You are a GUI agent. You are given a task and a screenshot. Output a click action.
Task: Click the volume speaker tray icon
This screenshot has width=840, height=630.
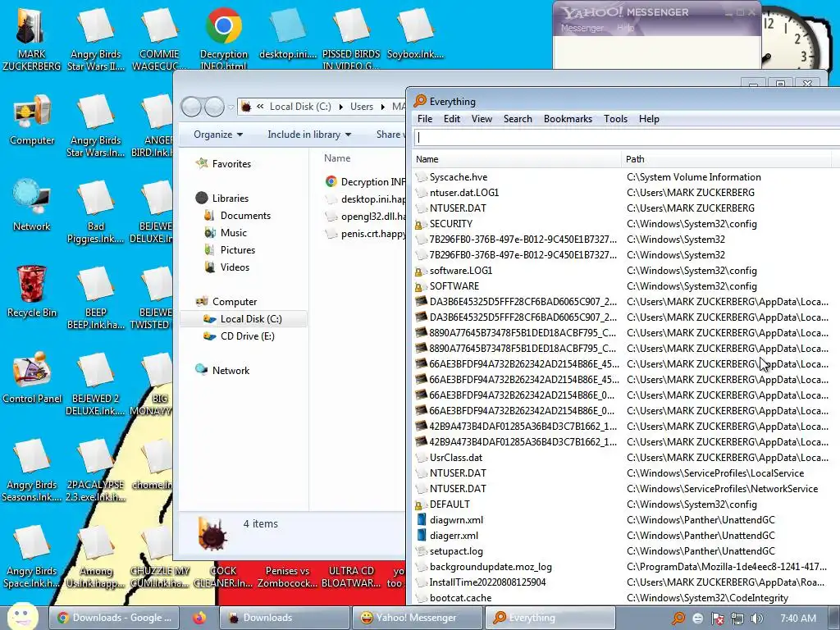click(756, 619)
